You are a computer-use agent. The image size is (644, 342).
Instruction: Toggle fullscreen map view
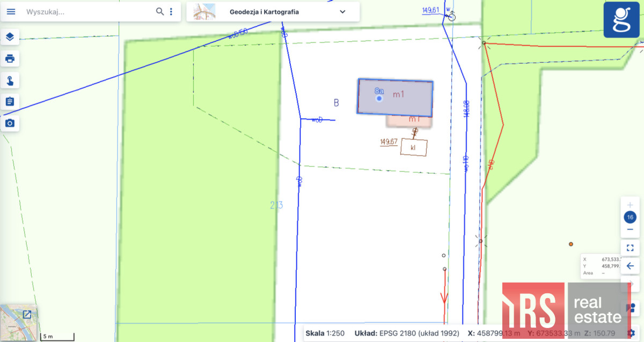(630, 248)
